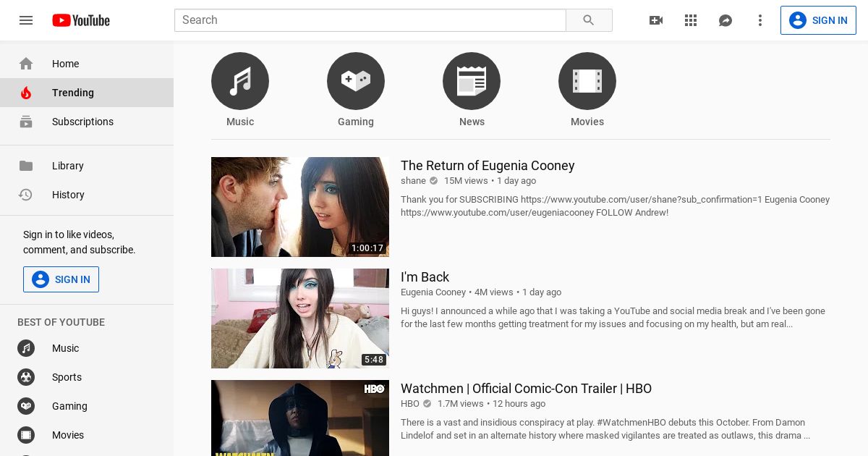Click the News label under category circles

click(472, 122)
